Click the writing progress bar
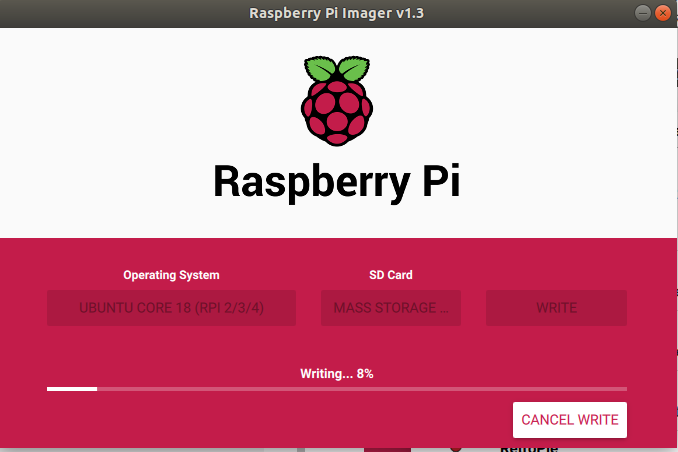The width and height of the screenshot is (678, 452). point(337,389)
